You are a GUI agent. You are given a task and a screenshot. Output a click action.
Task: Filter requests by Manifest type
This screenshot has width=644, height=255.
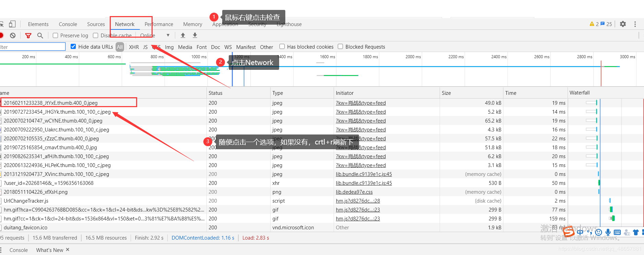(246, 47)
